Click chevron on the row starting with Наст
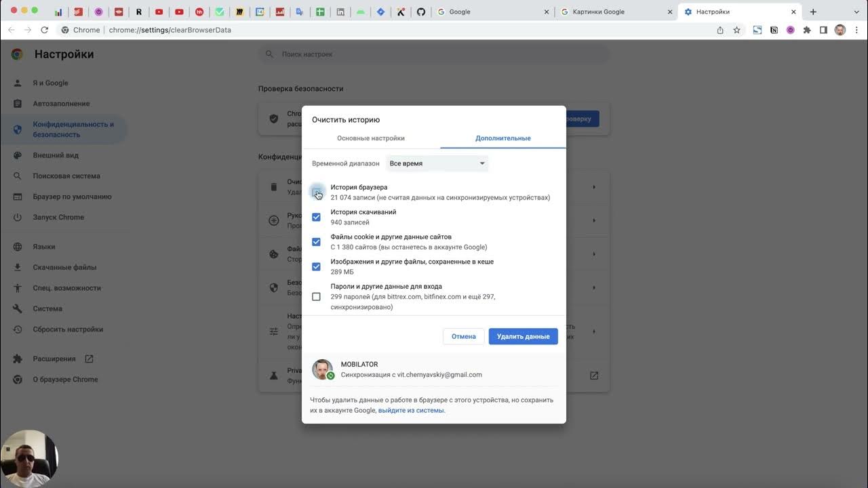This screenshot has width=868, height=488. [594, 331]
